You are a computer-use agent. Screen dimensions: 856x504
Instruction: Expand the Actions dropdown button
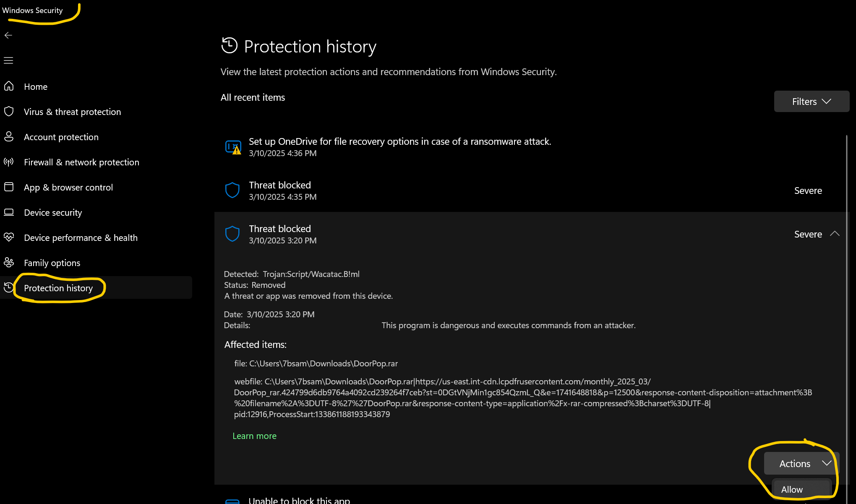801,464
